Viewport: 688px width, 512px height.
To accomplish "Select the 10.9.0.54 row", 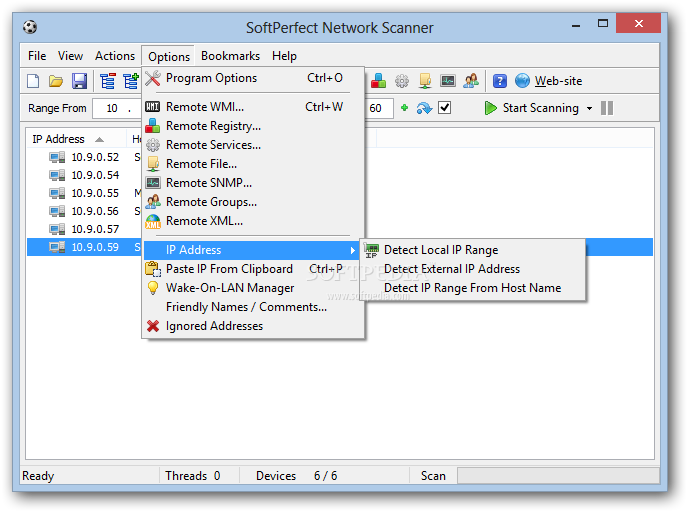I will pyautogui.click(x=83, y=175).
